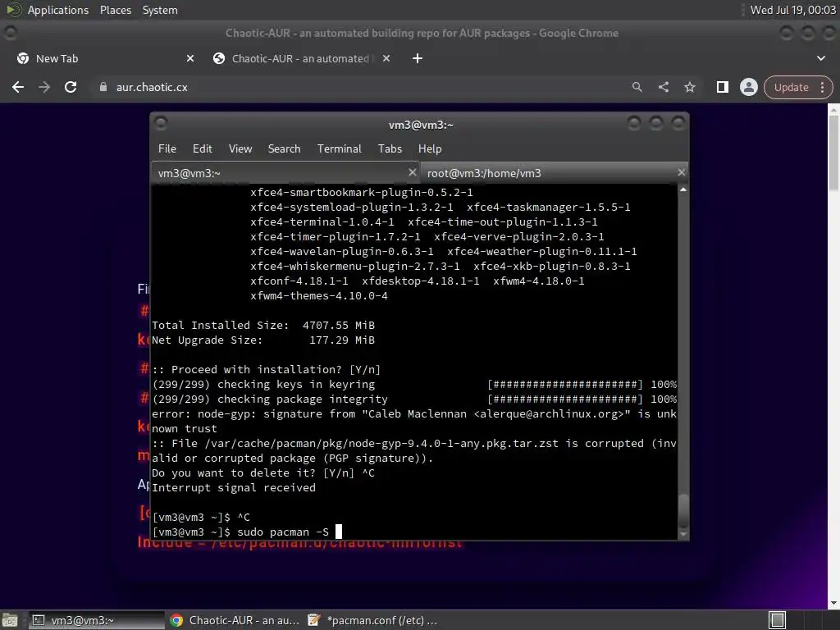Click the Update button in Chrome

(792, 87)
